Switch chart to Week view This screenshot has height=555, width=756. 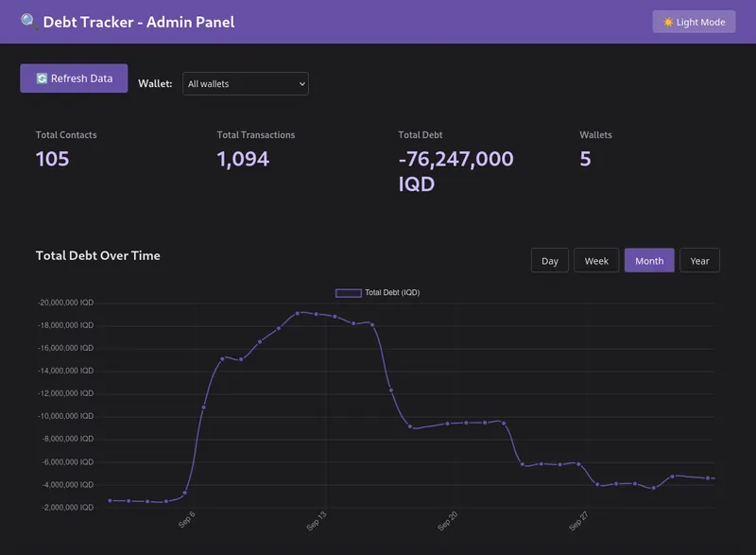click(596, 260)
